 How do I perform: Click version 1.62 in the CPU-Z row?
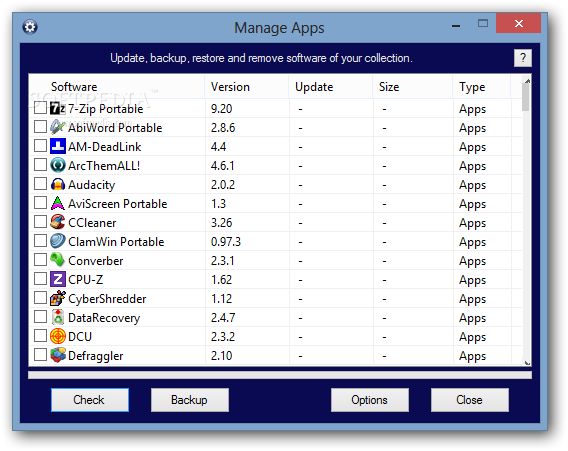tap(221, 280)
